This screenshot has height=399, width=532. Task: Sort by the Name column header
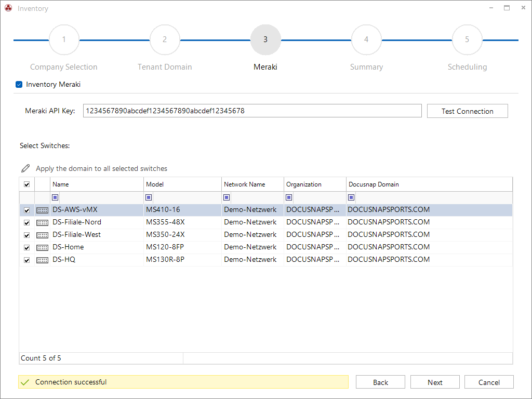97,184
